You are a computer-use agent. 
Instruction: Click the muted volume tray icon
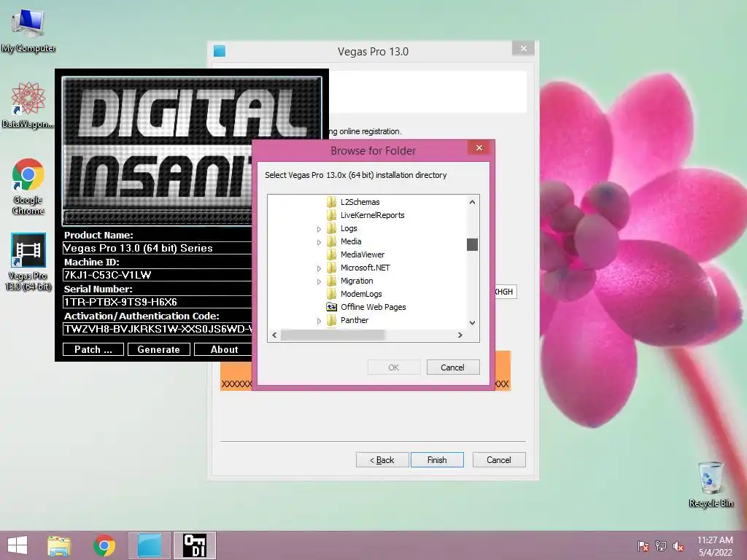point(678,545)
